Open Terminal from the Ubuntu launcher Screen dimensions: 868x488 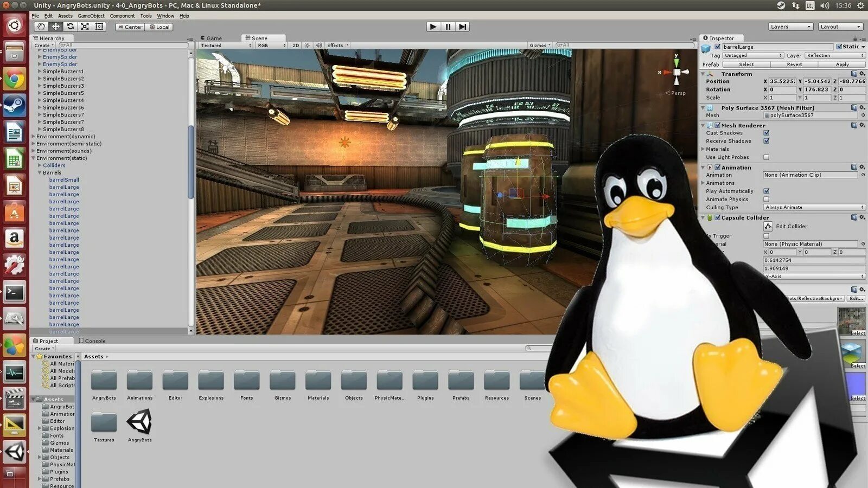click(14, 293)
